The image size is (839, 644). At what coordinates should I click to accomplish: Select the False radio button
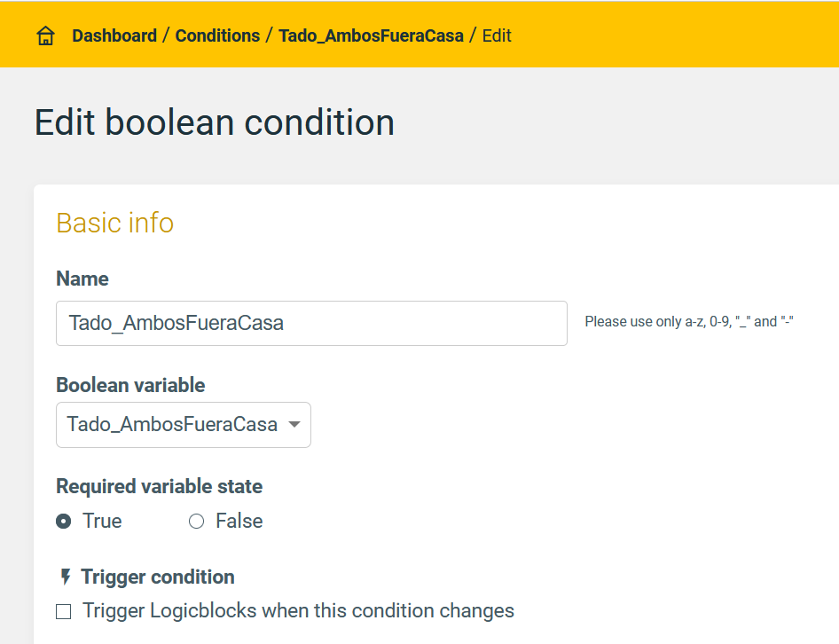coord(196,522)
